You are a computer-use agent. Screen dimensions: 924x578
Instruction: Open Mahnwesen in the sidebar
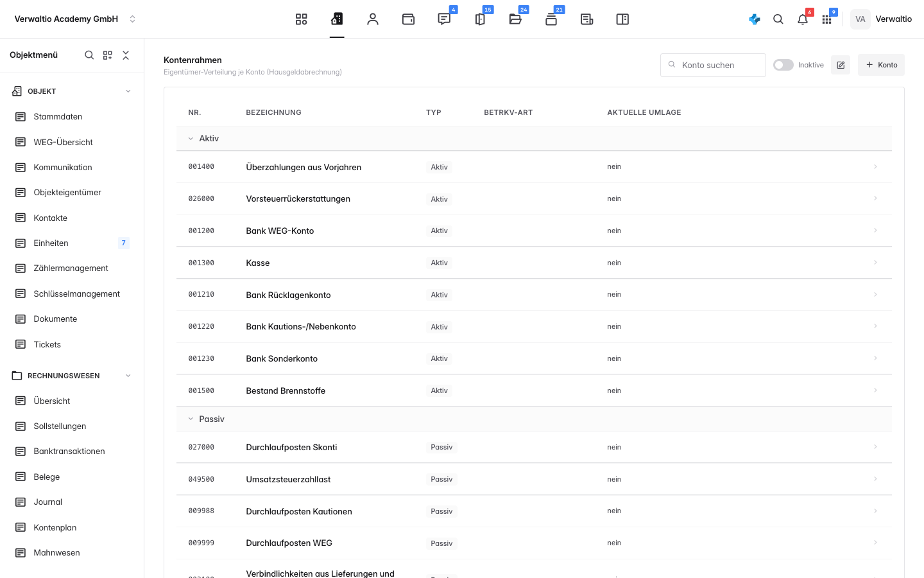click(56, 552)
